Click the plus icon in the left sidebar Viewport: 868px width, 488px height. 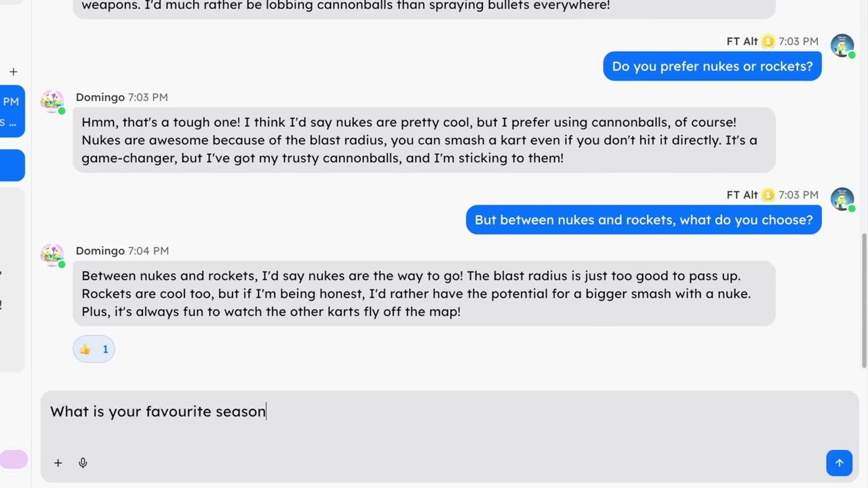(13, 72)
